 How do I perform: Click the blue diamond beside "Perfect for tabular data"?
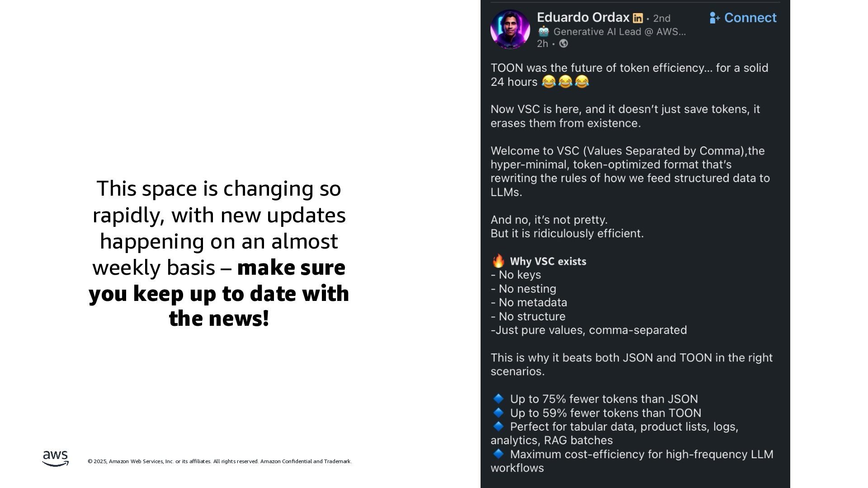pos(498,426)
